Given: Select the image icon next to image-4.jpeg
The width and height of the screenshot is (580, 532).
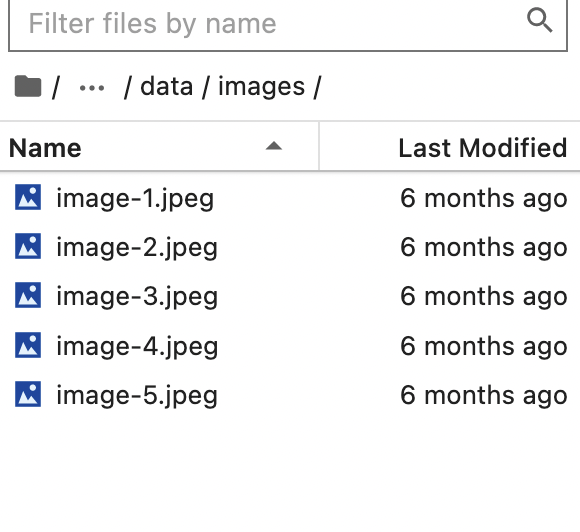Looking at the screenshot, I should click(28, 345).
